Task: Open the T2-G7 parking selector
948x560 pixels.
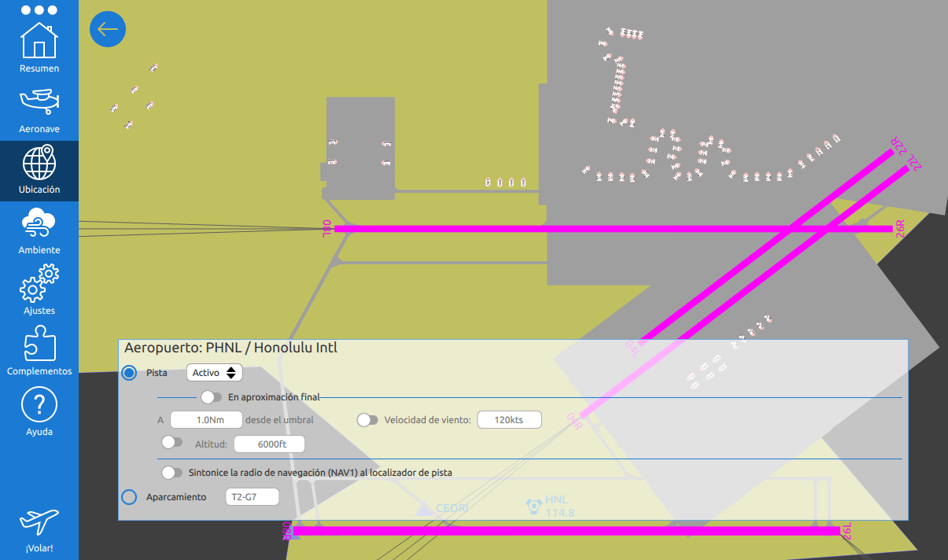Action: (x=252, y=497)
